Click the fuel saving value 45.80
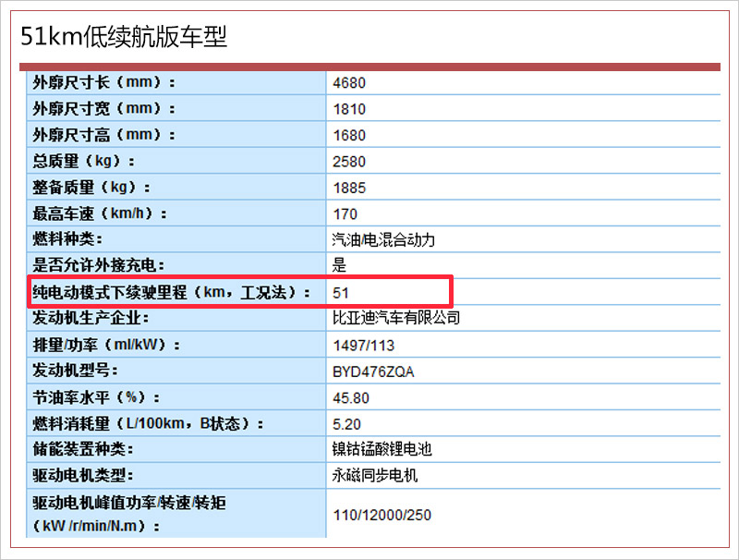Image resolution: width=739 pixels, height=560 pixels. [351, 398]
